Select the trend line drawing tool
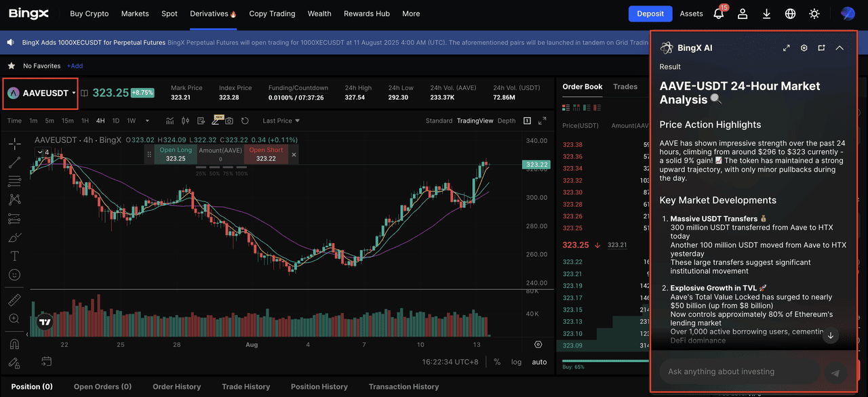Screen dimensions: 868x397 point(14,163)
